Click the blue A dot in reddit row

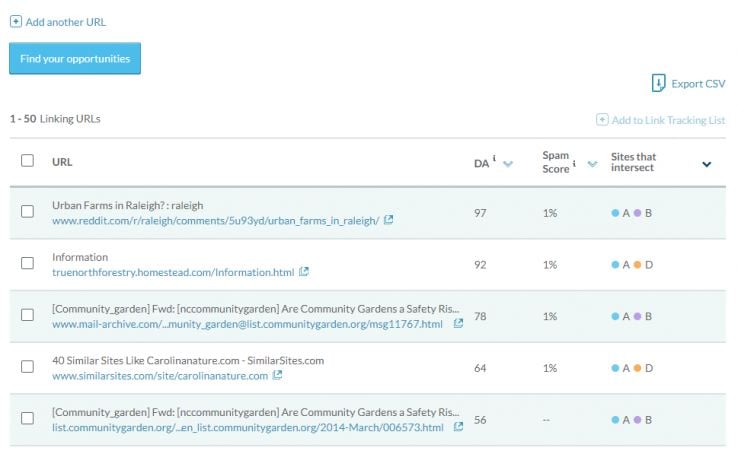pyautogui.click(x=615, y=213)
